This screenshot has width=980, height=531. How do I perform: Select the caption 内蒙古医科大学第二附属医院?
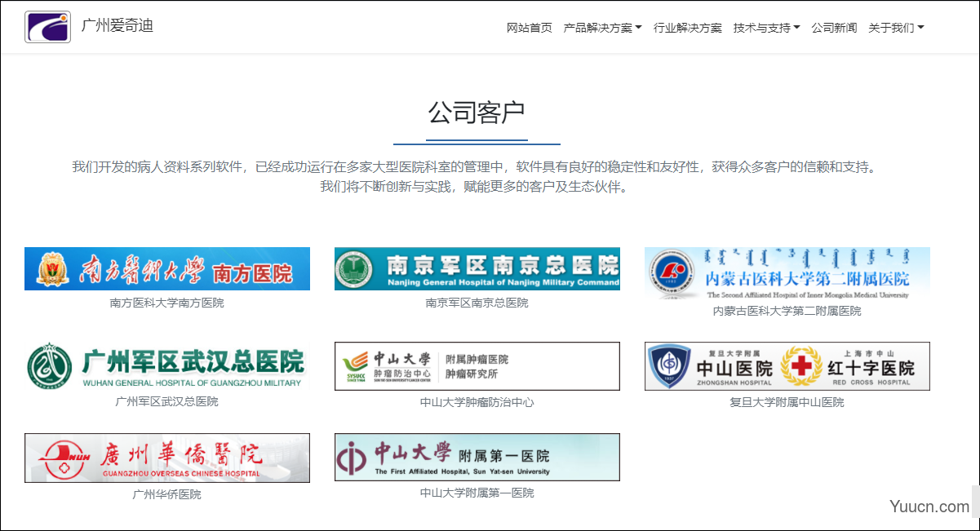coord(787,311)
